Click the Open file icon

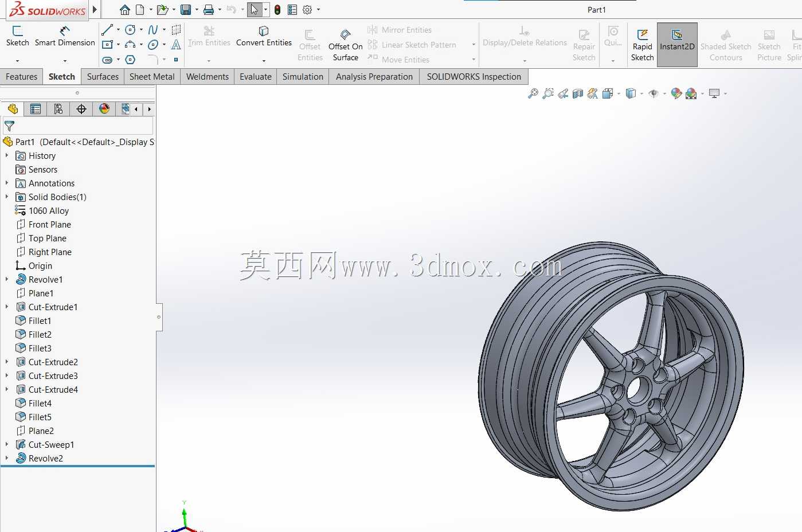point(162,10)
